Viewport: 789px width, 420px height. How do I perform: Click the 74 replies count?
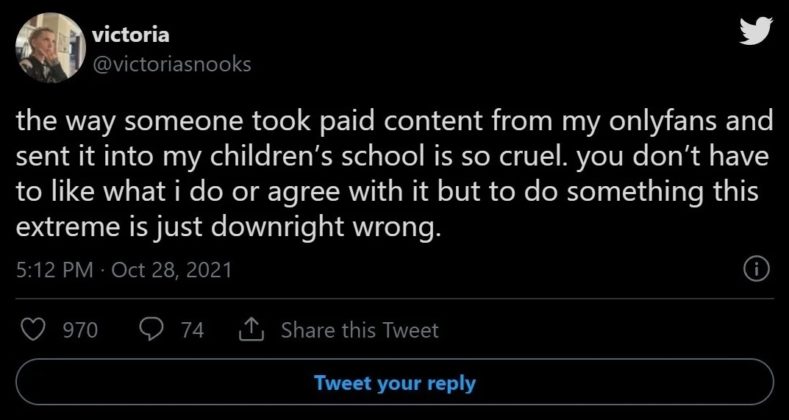pos(192,330)
